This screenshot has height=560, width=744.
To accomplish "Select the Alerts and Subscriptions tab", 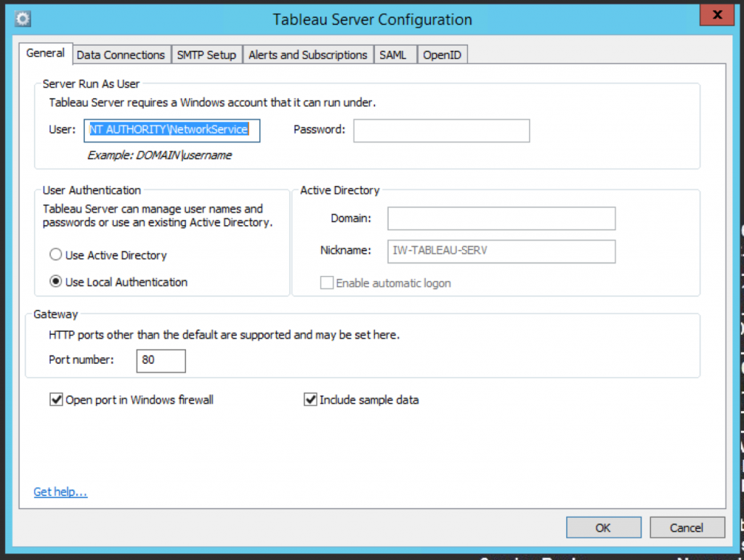I will click(308, 55).
